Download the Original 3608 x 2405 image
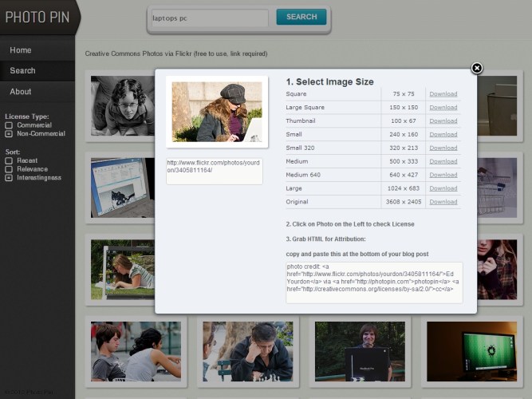Screen dimensions: 532x399 pyautogui.click(x=443, y=202)
